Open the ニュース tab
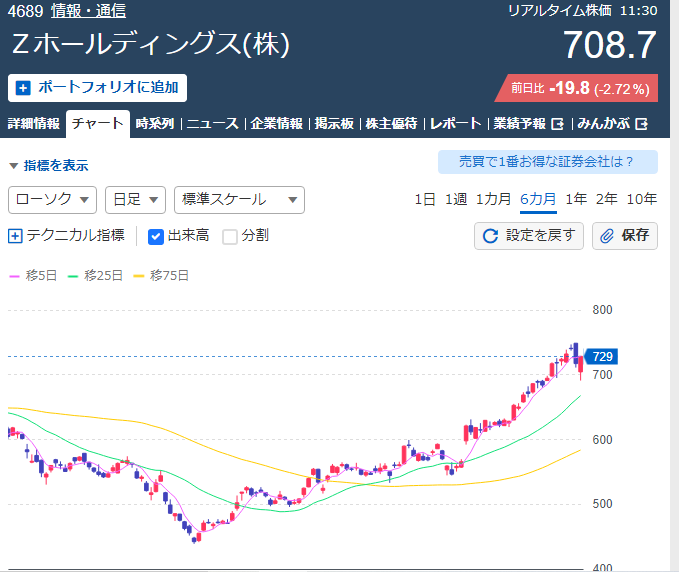 [212, 124]
